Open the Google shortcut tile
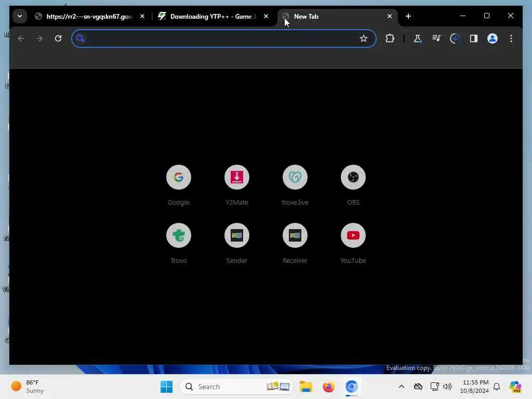The width and height of the screenshot is (532, 399). [179, 185]
